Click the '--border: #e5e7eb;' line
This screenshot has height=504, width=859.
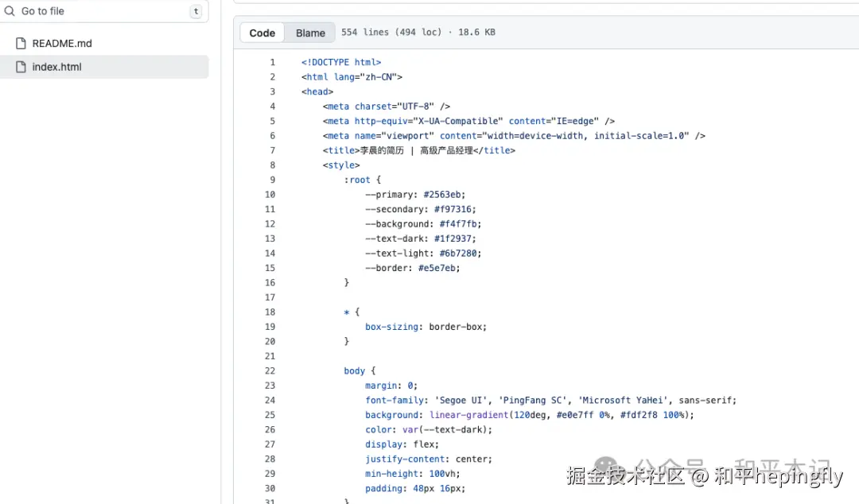(x=413, y=268)
